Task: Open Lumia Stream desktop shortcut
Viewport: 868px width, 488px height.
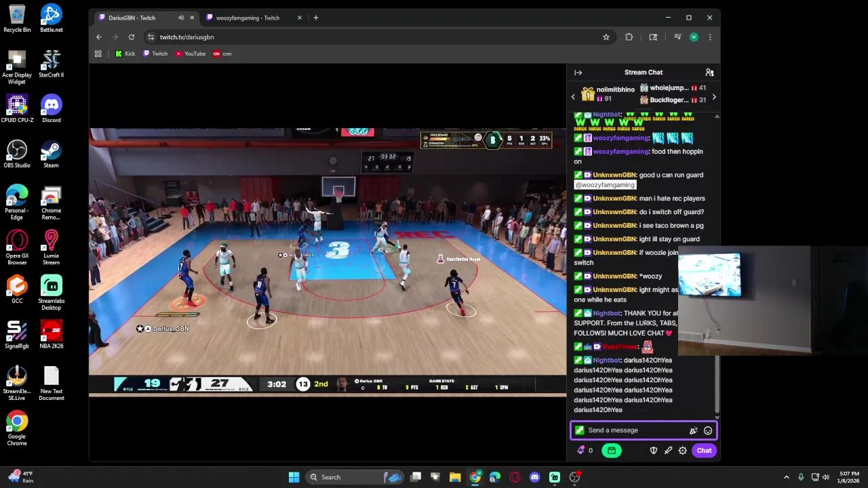Action: click(x=51, y=248)
